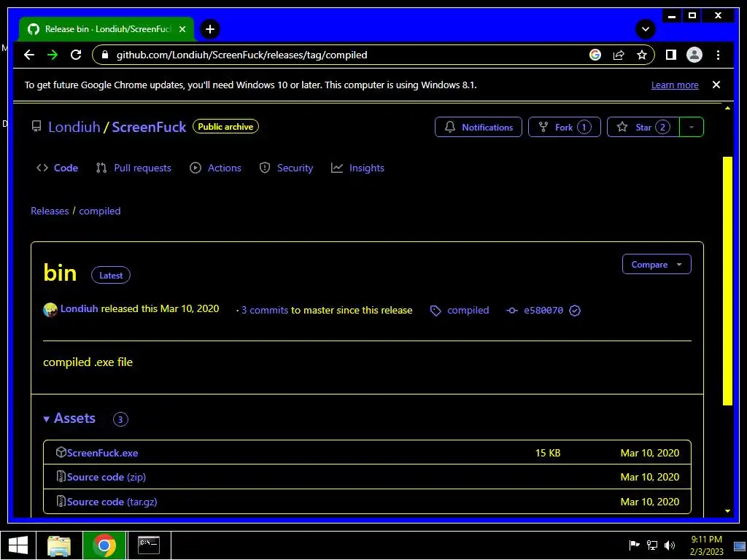Follow the Learn more link
Viewport: 747px width, 560px height.
point(675,85)
